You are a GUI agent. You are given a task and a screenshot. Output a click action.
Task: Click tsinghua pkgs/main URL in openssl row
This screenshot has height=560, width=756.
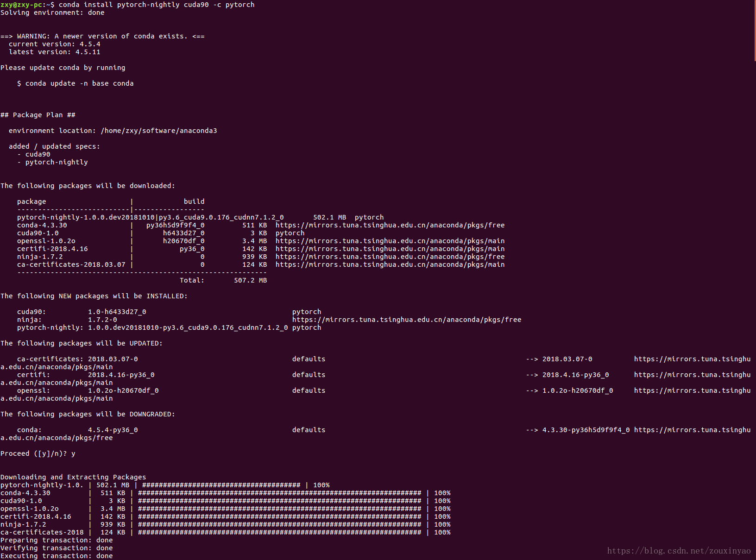point(390,241)
